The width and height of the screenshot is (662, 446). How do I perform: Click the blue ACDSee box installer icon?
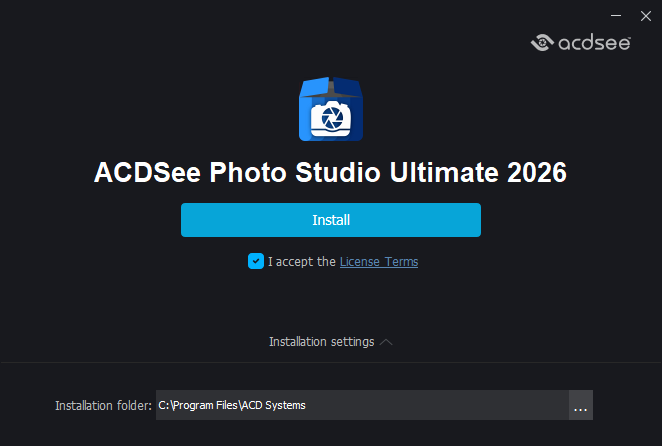point(330,108)
